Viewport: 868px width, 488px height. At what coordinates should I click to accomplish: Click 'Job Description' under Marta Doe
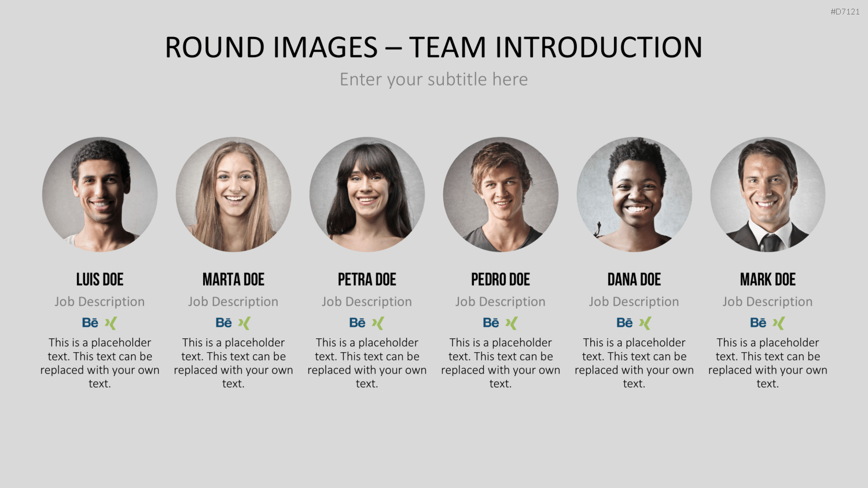coord(234,302)
